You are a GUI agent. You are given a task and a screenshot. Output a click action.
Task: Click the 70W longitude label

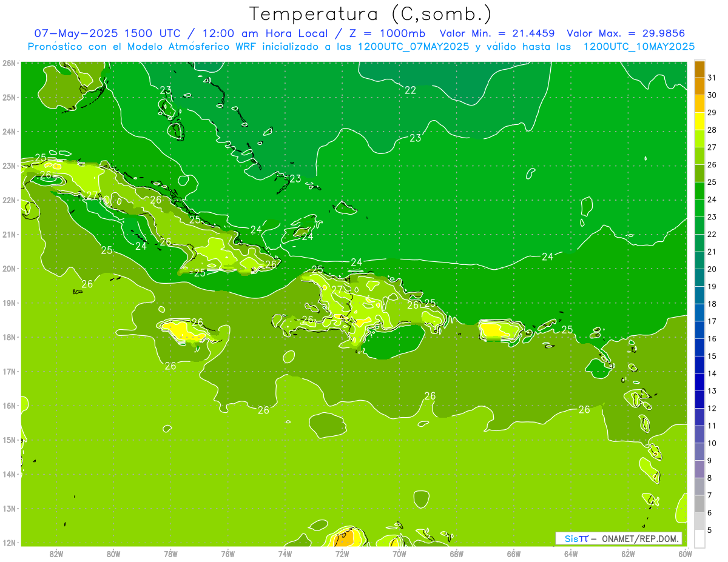click(x=399, y=554)
